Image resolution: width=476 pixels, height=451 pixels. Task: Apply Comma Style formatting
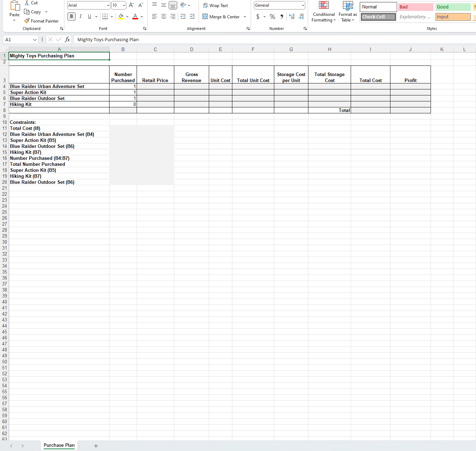282,17
